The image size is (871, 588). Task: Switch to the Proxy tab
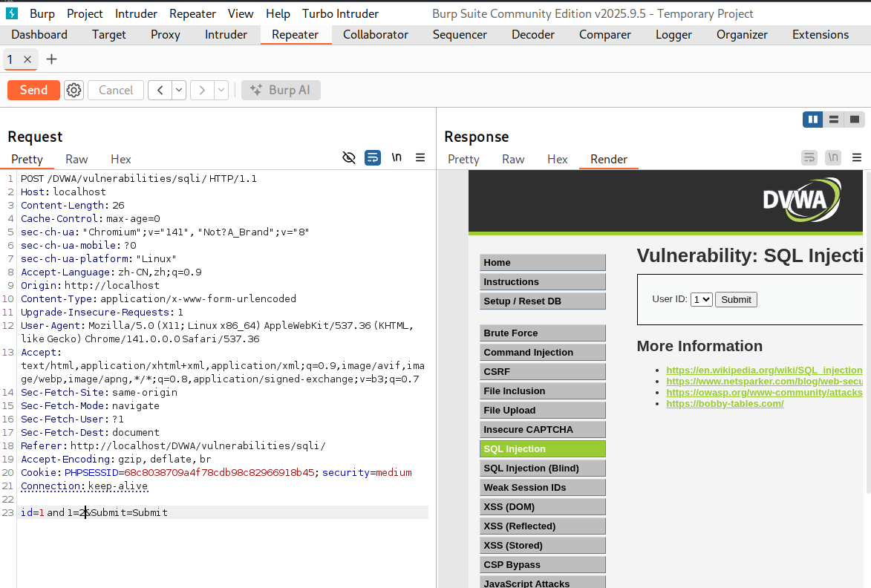(x=166, y=34)
